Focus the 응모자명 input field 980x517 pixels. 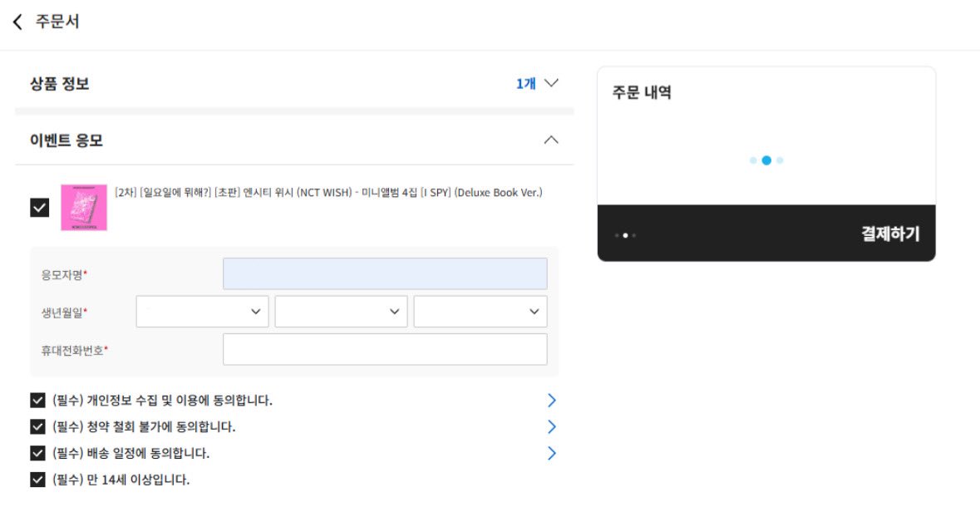coord(385,273)
